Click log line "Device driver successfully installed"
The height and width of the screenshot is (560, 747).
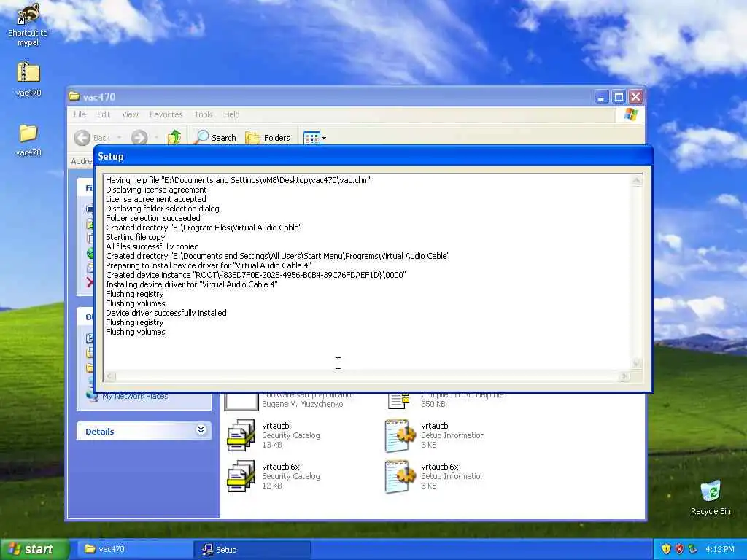pos(166,313)
